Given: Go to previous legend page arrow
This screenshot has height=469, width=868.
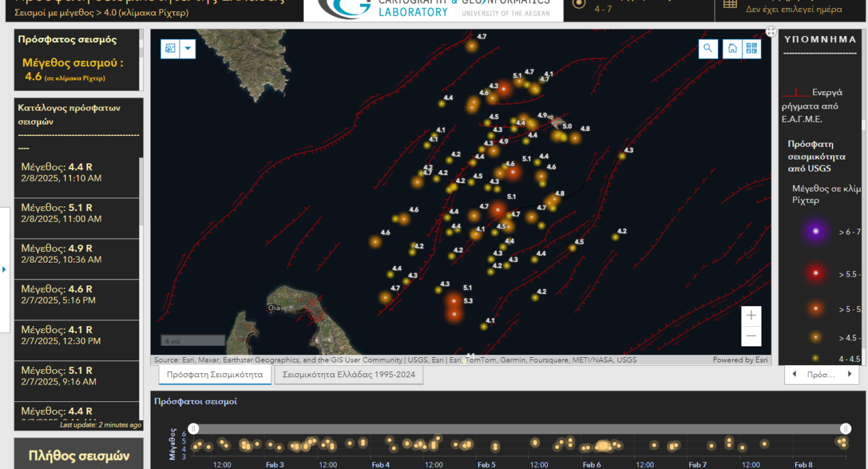Looking at the screenshot, I should (794, 374).
